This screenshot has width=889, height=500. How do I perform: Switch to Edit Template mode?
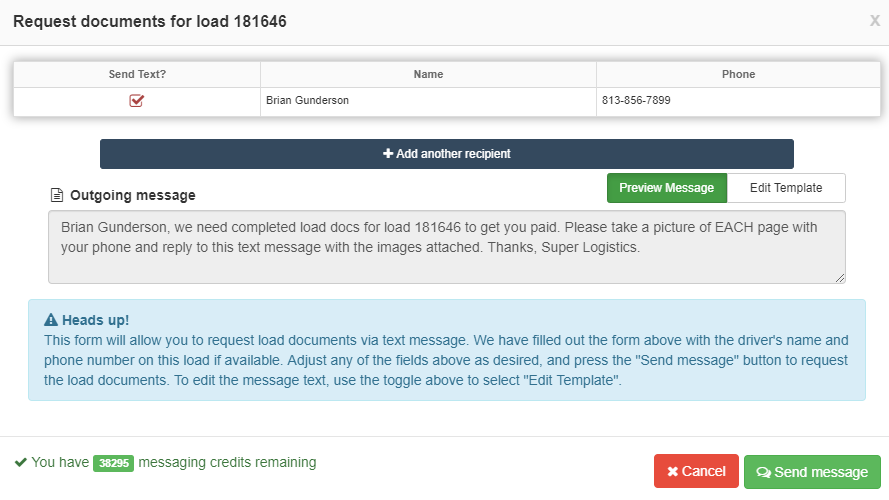point(786,188)
